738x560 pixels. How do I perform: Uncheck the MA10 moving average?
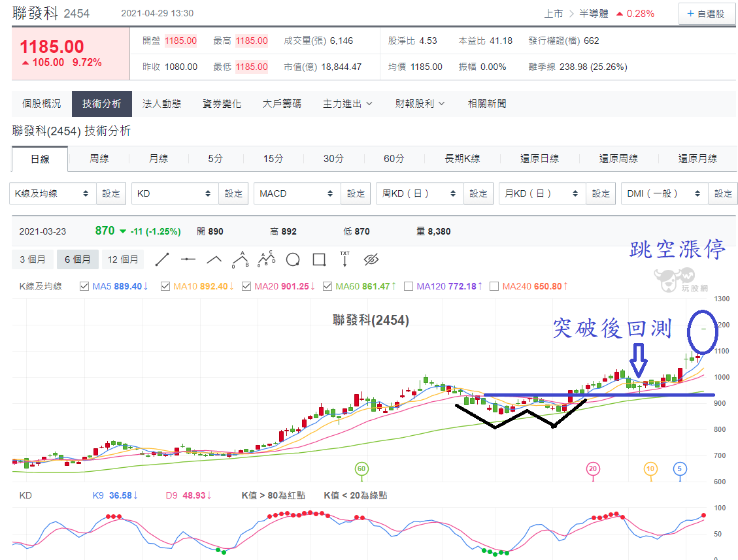165,286
